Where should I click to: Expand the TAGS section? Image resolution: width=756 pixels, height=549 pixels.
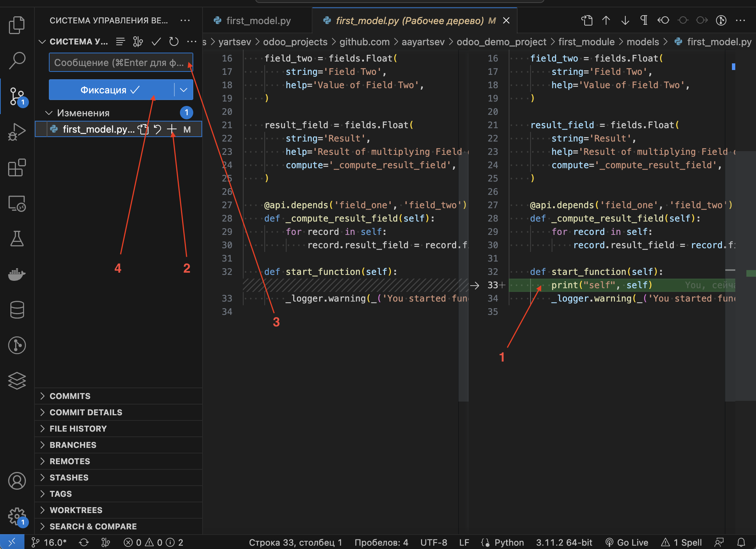point(118,494)
